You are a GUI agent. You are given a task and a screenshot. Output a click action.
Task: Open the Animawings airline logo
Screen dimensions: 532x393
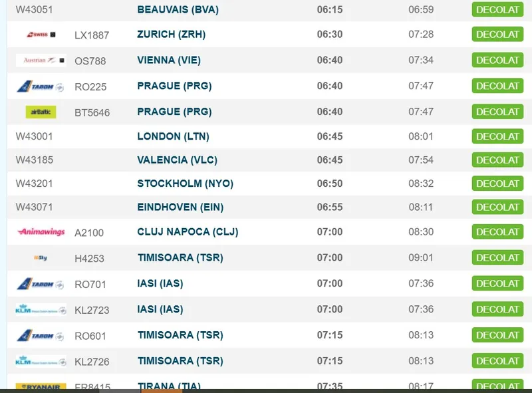click(41, 232)
